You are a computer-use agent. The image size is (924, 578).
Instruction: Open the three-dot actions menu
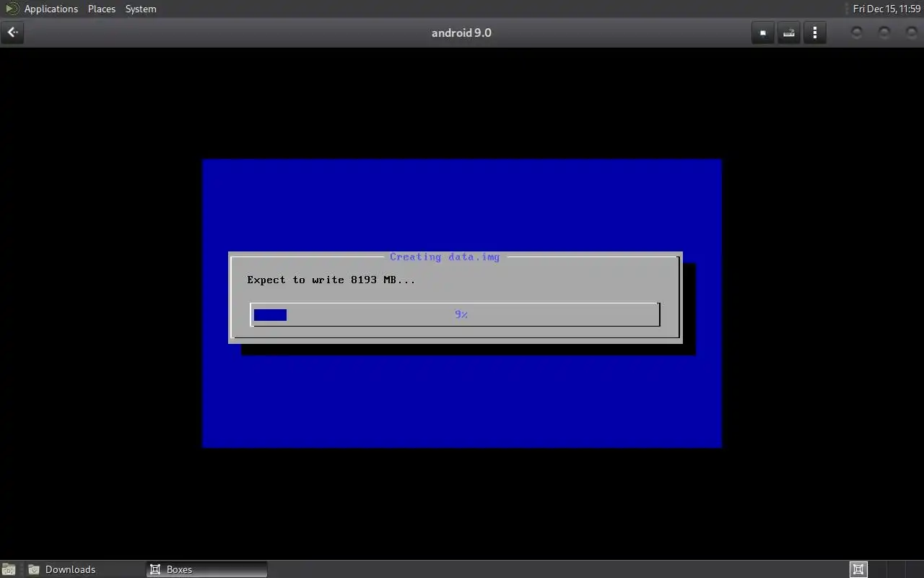pyautogui.click(x=815, y=33)
